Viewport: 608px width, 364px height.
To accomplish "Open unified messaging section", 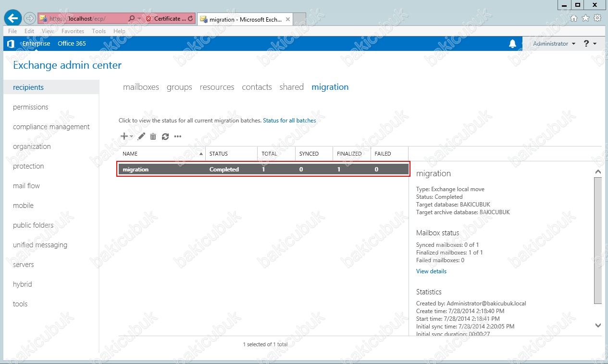I will [40, 245].
